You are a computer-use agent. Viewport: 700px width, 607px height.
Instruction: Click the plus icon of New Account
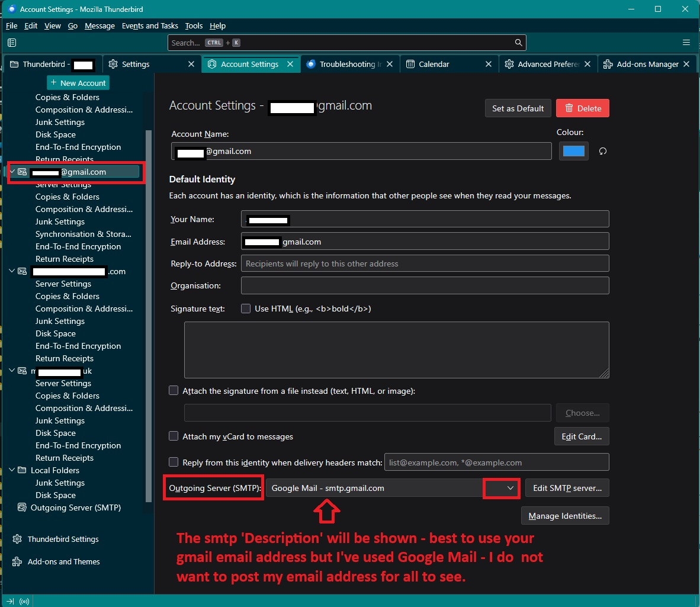53,82
